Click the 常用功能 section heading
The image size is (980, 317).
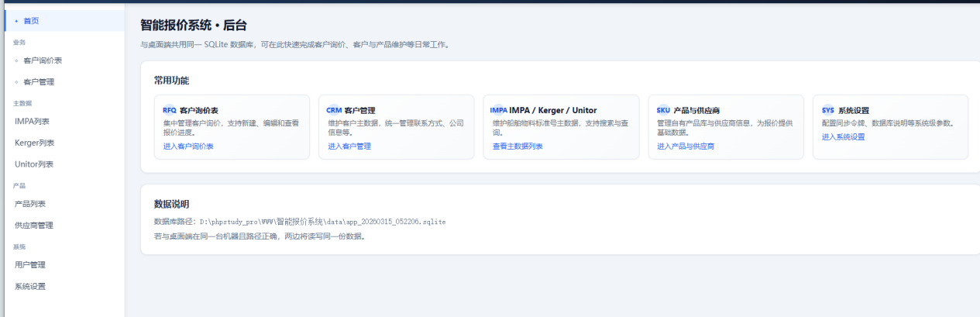coord(171,81)
